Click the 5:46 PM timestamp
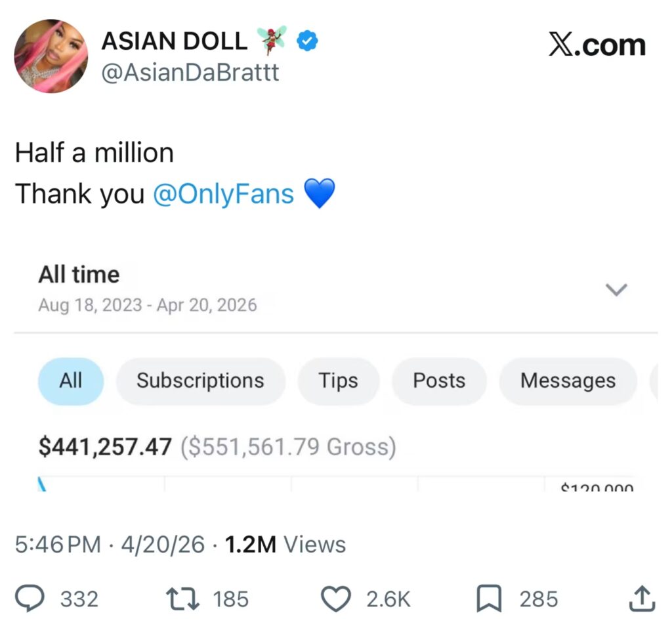Viewport: 672px width, 628px height. (58, 544)
